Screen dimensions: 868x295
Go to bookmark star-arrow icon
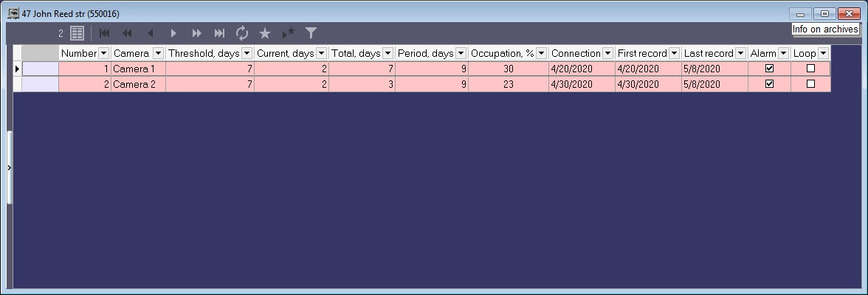[x=289, y=33]
